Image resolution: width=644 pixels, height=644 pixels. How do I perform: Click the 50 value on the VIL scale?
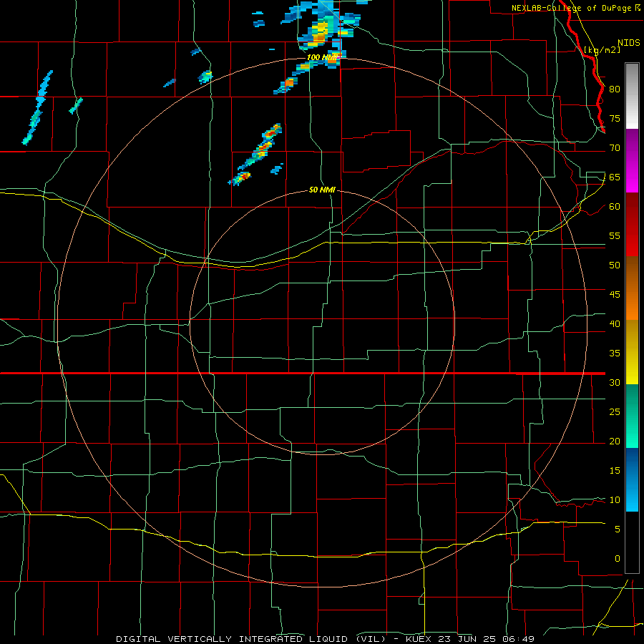pos(615,265)
